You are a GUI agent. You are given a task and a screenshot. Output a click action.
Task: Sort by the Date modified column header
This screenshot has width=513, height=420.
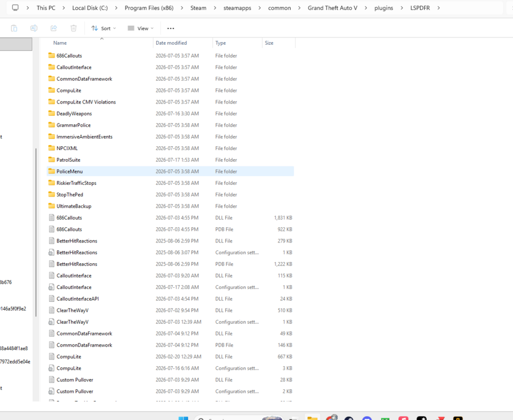[171, 43]
